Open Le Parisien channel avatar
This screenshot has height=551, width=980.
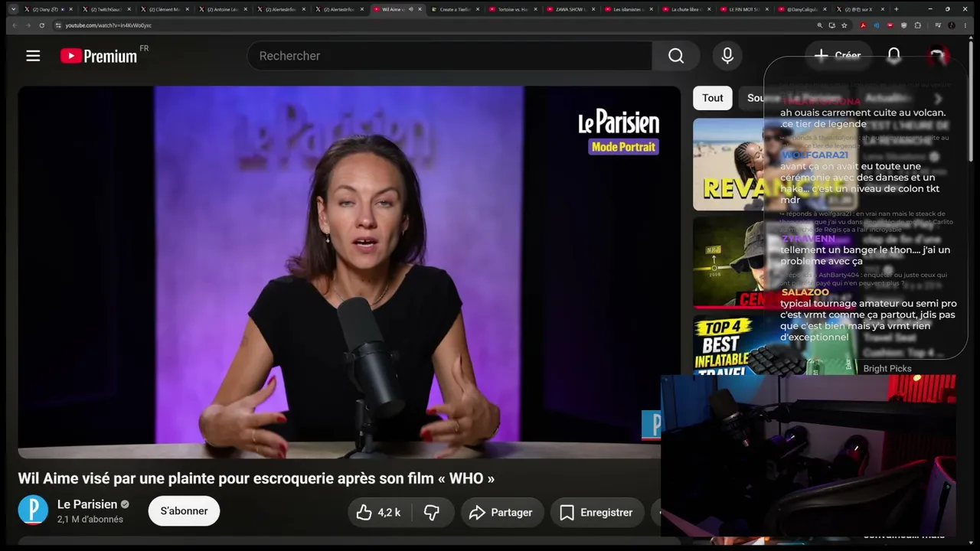pos(33,510)
